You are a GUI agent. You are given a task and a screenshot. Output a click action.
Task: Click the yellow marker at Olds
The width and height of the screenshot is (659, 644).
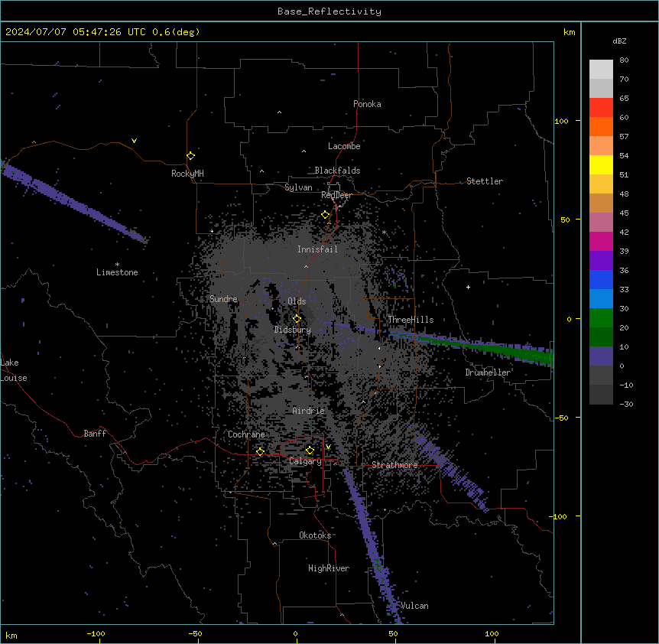pos(297,318)
